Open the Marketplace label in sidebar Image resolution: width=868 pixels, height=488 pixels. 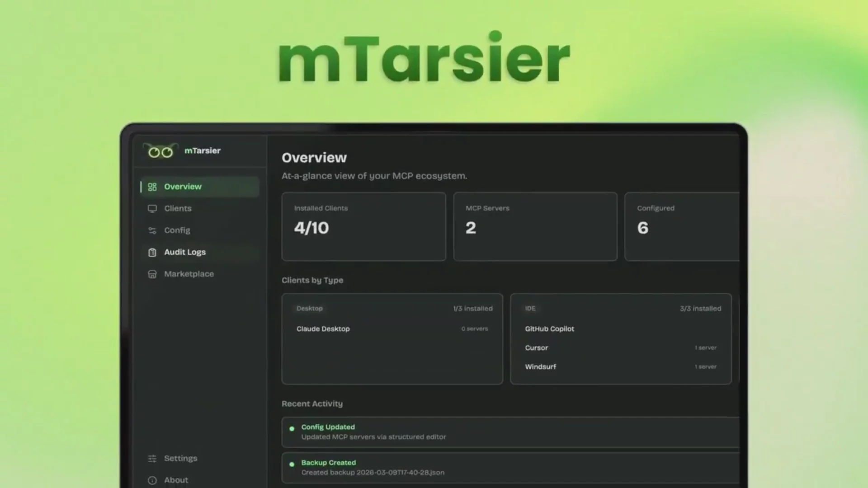pos(189,274)
